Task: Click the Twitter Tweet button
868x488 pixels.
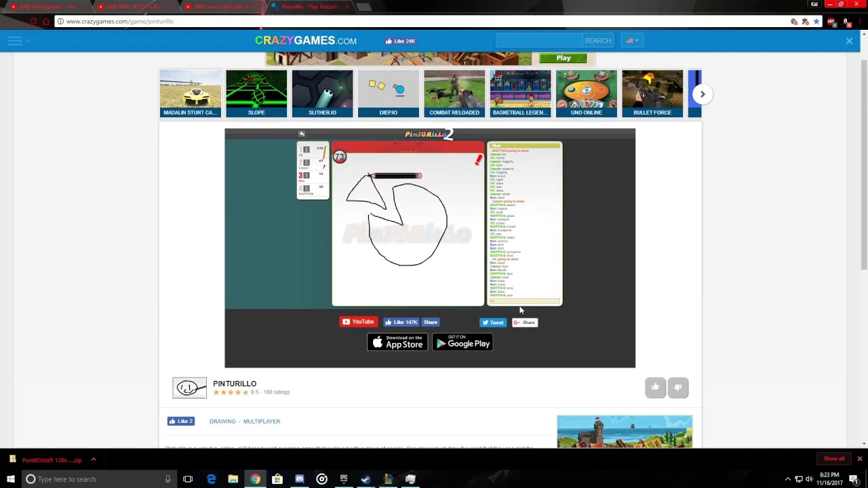Action: (493, 323)
